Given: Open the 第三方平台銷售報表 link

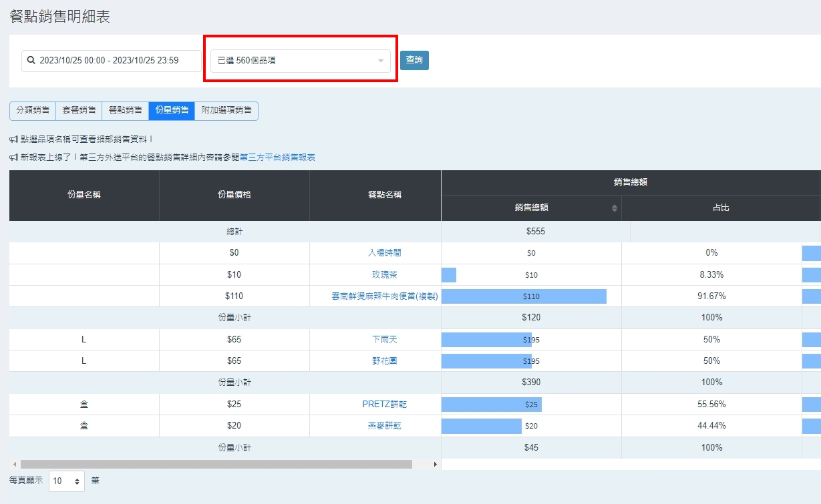Looking at the screenshot, I should point(277,158).
